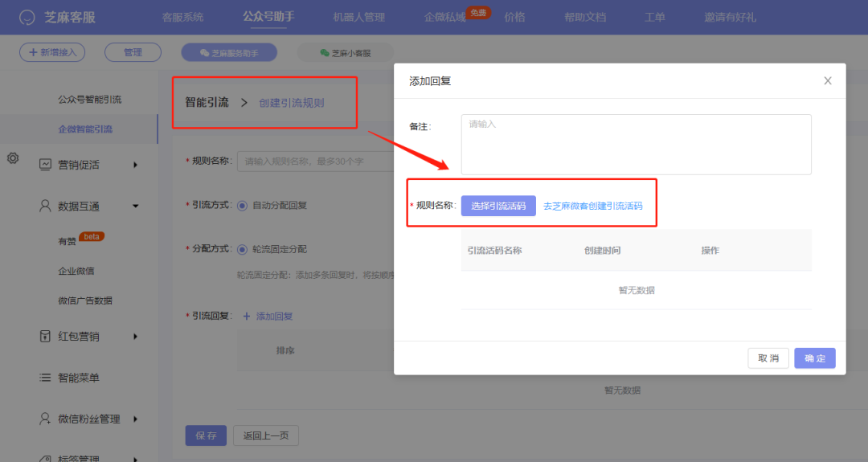The image size is (868, 462).
Task: Click the 取消 button in dialog
Action: click(768, 358)
